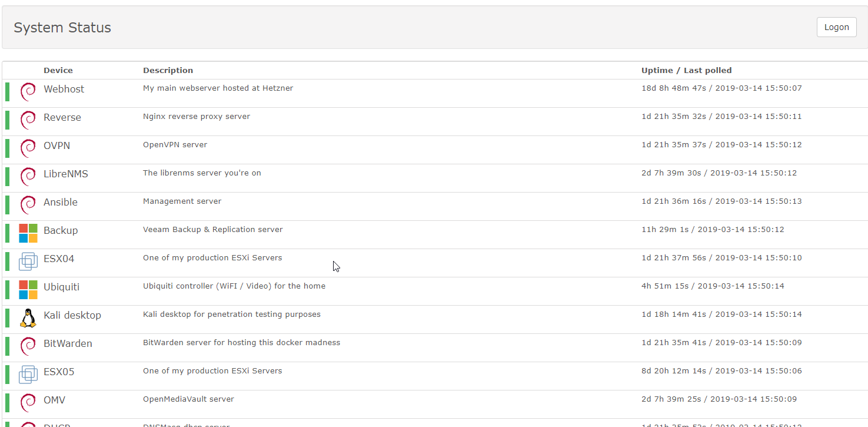
Task: Click the Ubiquiti controller description text
Action: 234,286
